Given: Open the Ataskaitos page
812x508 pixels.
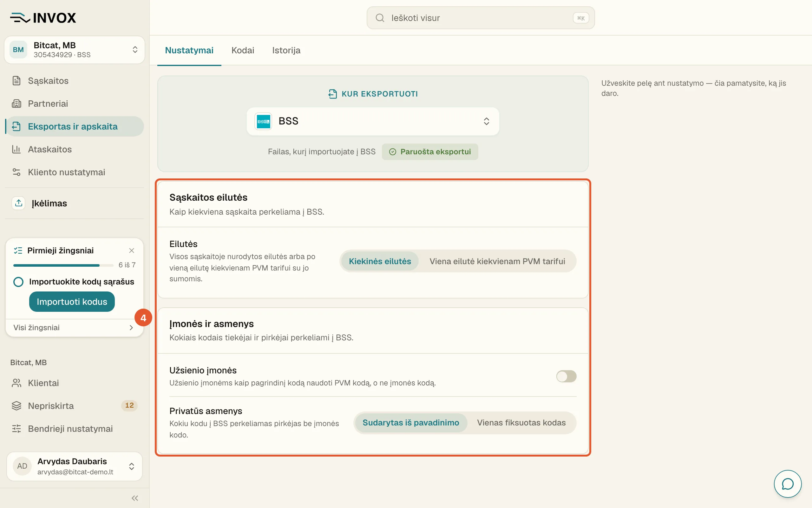Looking at the screenshot, I should (75, 149).
